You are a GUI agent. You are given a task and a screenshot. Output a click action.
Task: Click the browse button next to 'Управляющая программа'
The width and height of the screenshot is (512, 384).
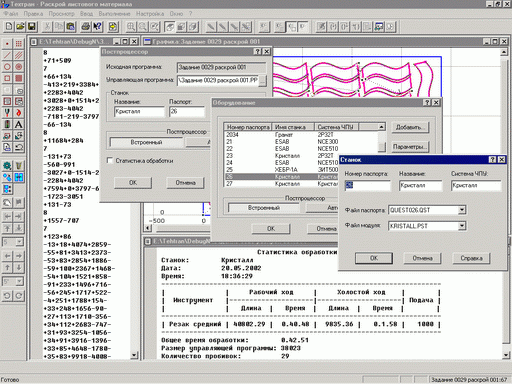coord(263,80)
